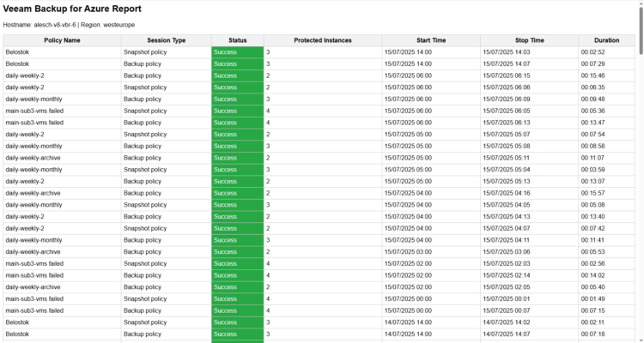Image resolution: width=644 pixels, height=343 pixels.
Task: Select the Start Time column header
Action: coord(431,40)
